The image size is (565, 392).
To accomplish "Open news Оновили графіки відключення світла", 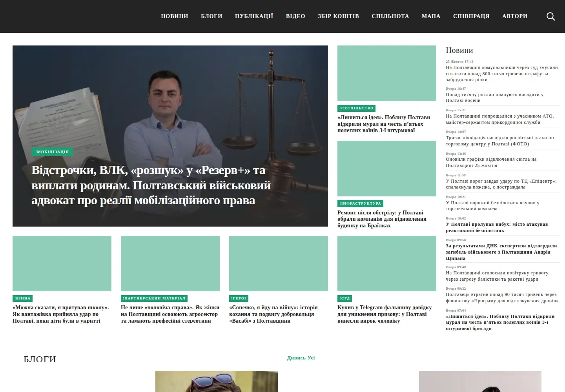I will tap(491, 162).
